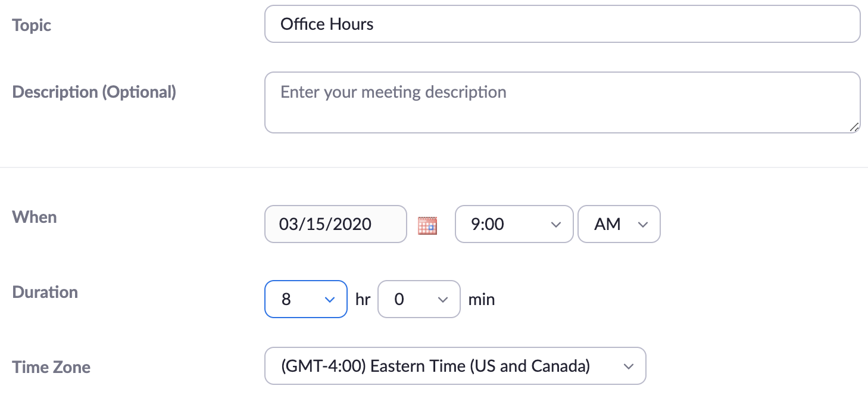Click the Duration label
868x398 pixels.
[x=45, y=293]
